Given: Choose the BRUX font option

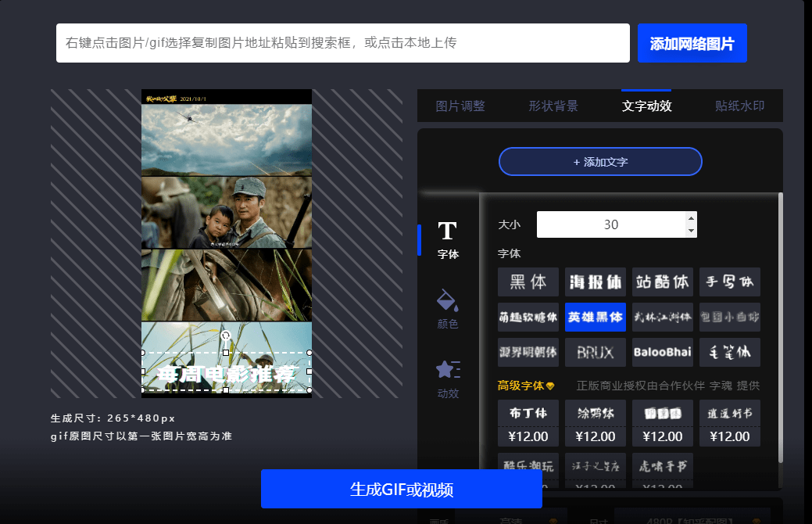Looking at the screenshot, I should click(596, 352).
